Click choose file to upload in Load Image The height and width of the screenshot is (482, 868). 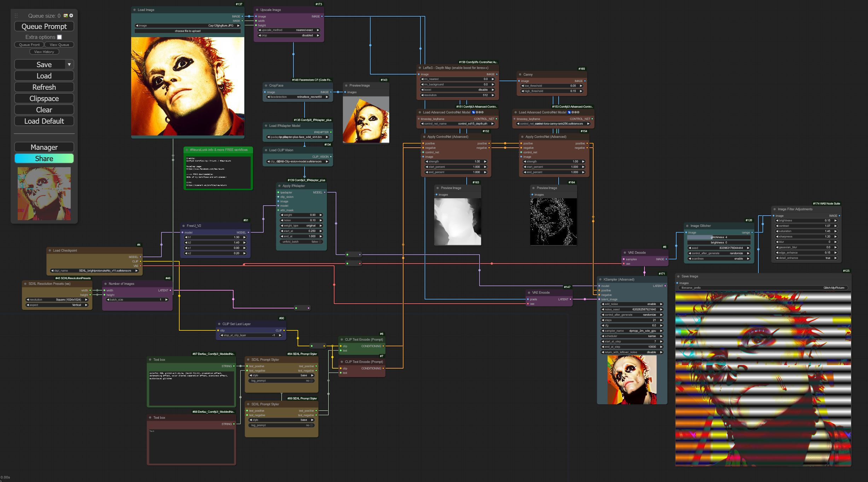(x=187, y=31)
